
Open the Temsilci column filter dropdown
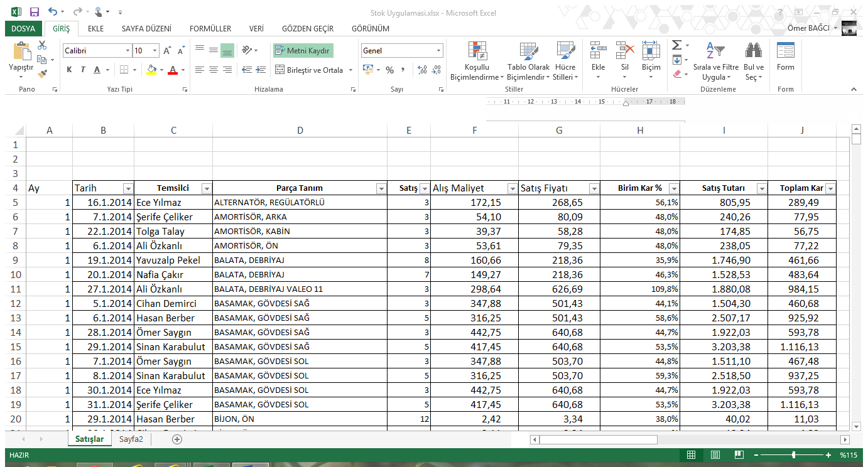point(206,188)
